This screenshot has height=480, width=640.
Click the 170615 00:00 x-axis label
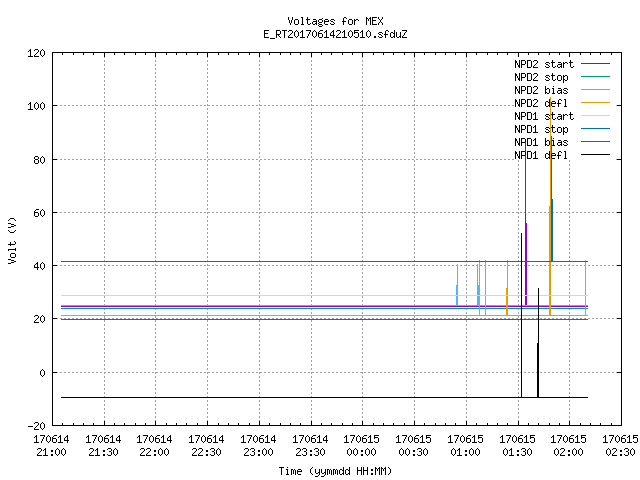[x=361, y=446]
